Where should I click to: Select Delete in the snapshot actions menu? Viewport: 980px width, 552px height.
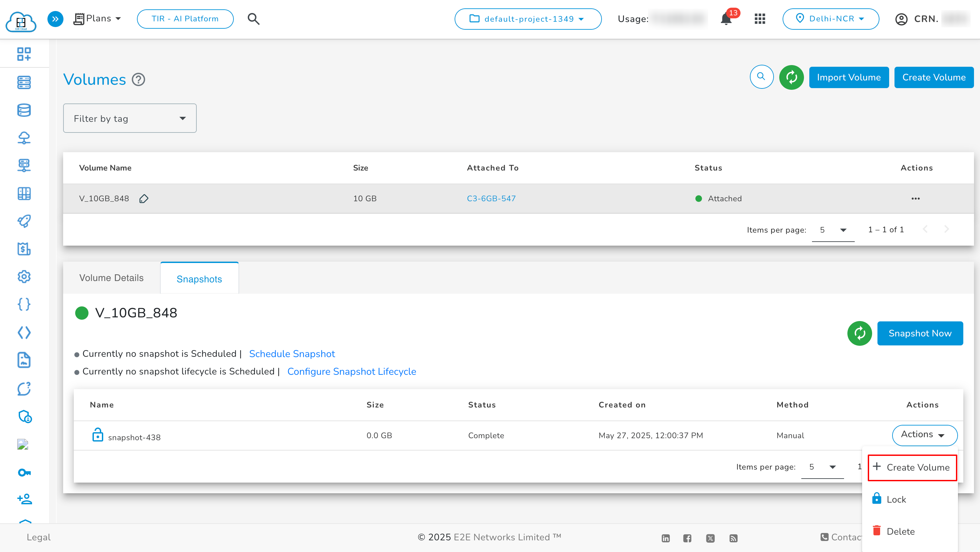click(900, 531)
